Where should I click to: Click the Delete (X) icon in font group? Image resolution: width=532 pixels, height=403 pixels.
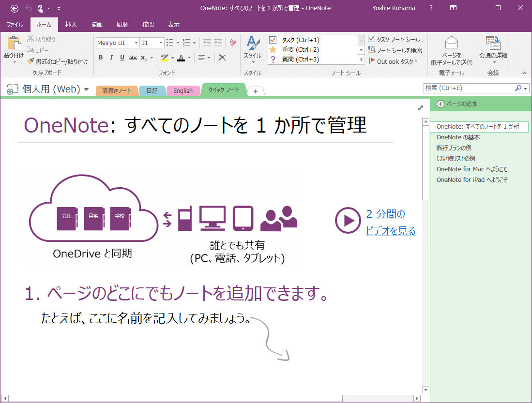pyautogui.click(x=222, y=58)
